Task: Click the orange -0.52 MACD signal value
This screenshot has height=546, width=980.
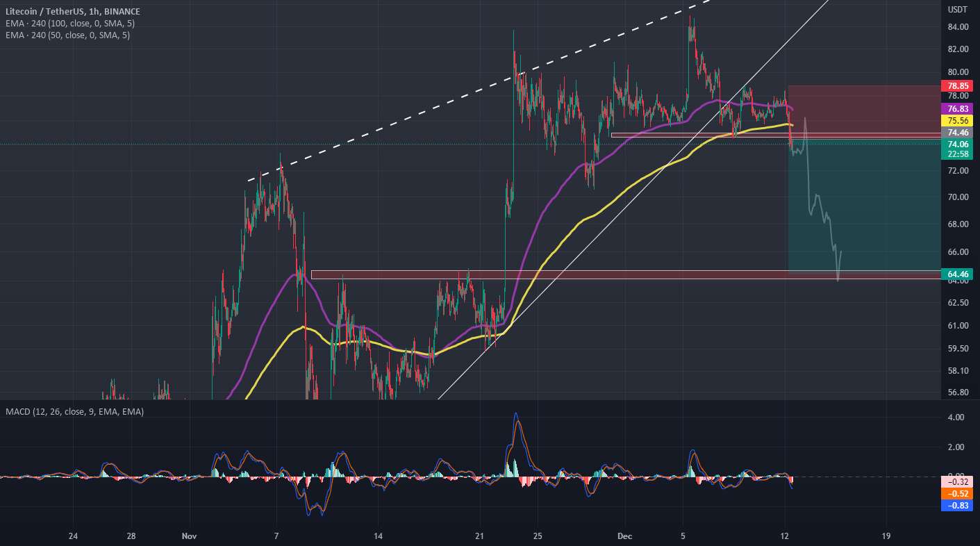Action: (x=958, y=493)
